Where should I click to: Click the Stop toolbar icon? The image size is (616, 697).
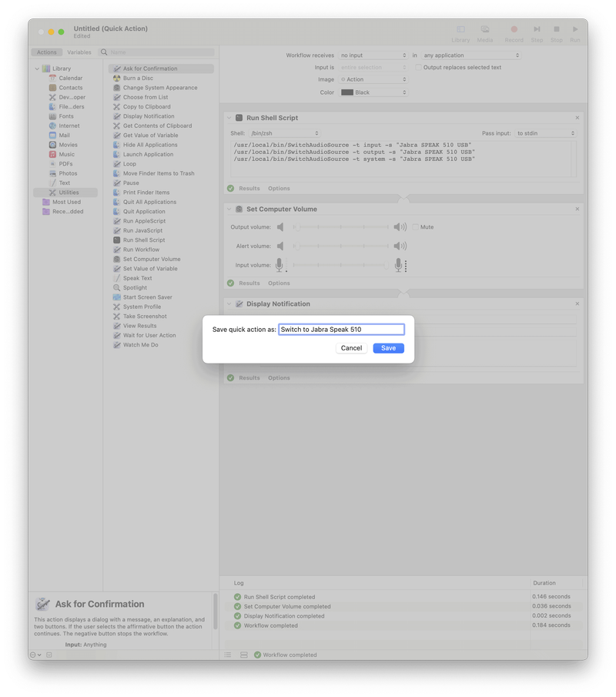click(x=557, y=30)
